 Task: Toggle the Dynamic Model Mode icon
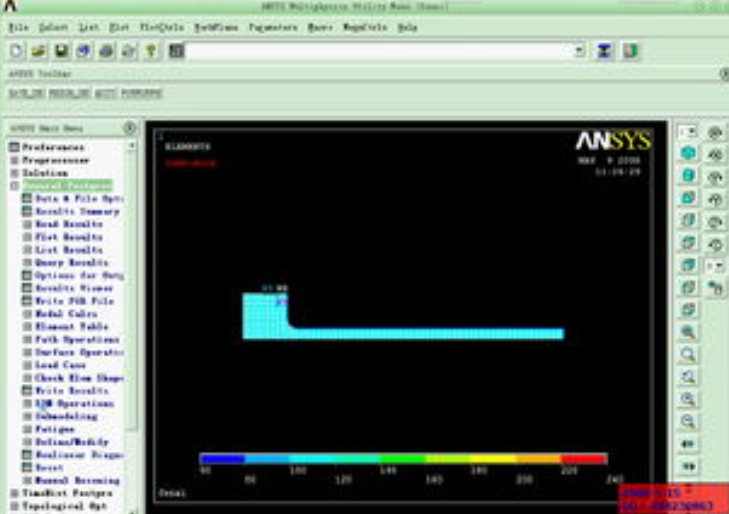coord(715,288)
